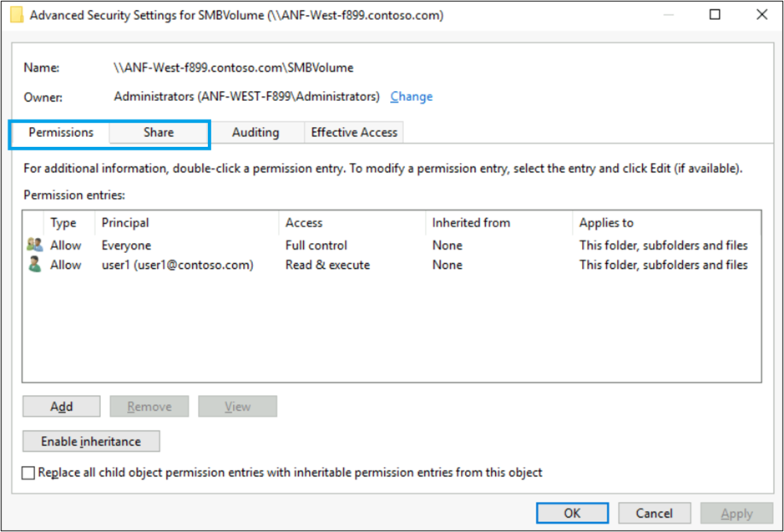Click Allow type in Everyone row
784x532 pixels.
tap(65, 246)
